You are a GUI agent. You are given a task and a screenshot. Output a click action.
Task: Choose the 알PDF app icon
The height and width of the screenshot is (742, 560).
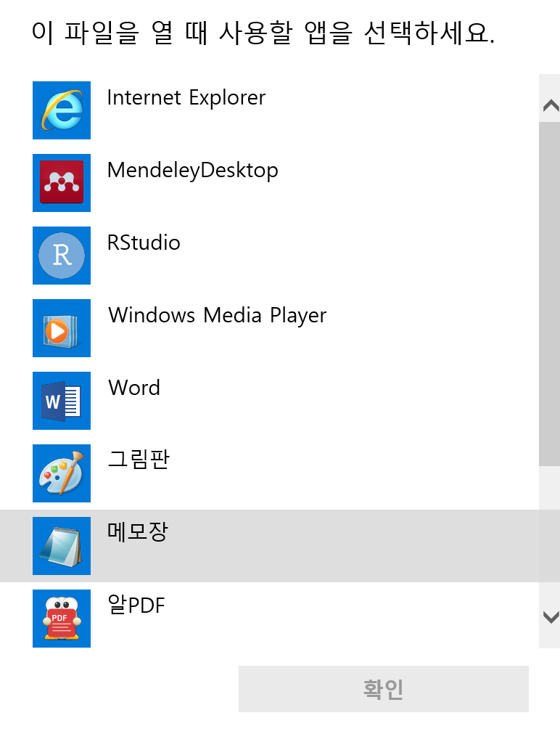[62, 619]
